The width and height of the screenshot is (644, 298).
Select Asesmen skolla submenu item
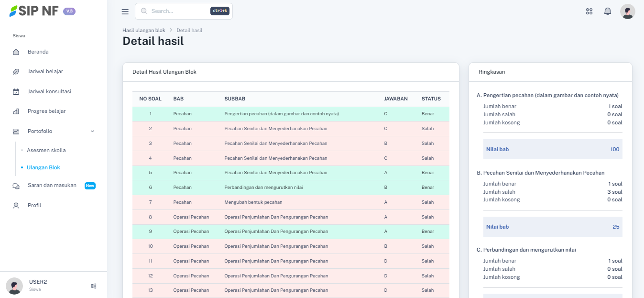tap(46, 150)
